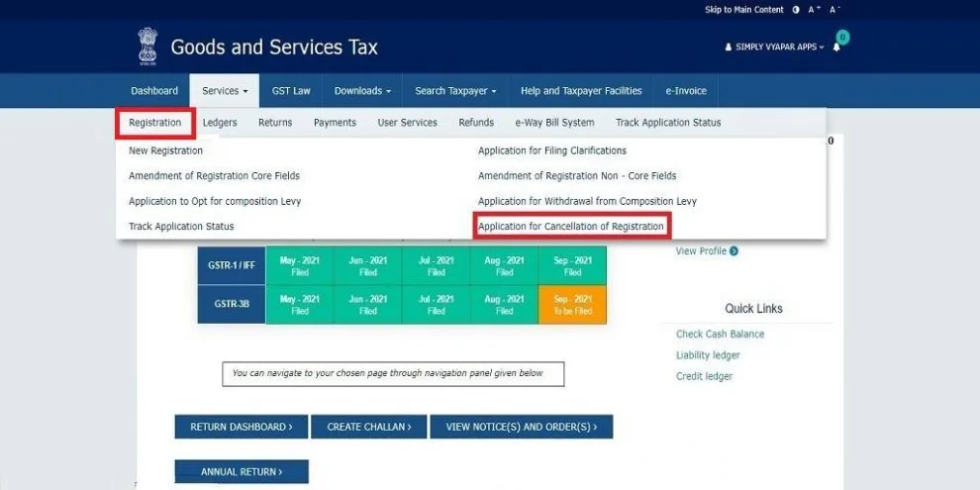Select the Registration submenu tab
The image size is (980, 490).
[155, 123]
